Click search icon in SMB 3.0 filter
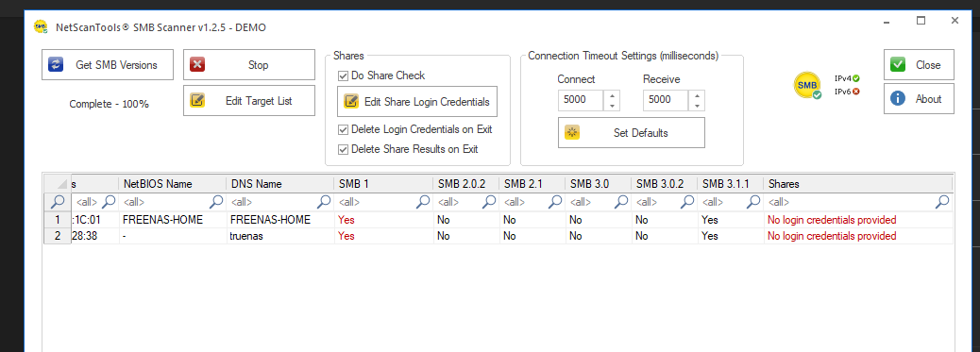Viewport: 980px width, 352px height. pos(621,201)
